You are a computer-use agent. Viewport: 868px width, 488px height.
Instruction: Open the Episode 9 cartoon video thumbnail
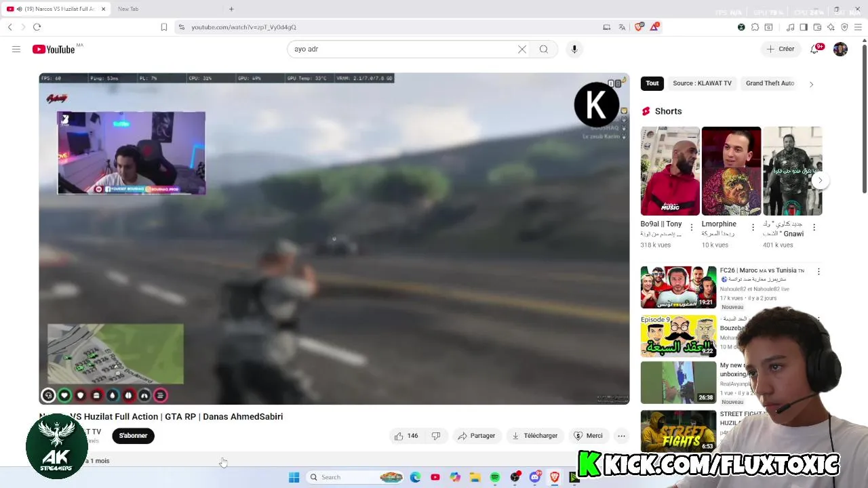678,336
